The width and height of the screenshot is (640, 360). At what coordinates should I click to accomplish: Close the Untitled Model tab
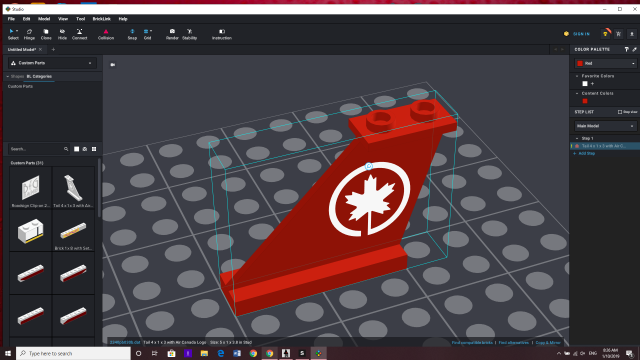[40, 49]
